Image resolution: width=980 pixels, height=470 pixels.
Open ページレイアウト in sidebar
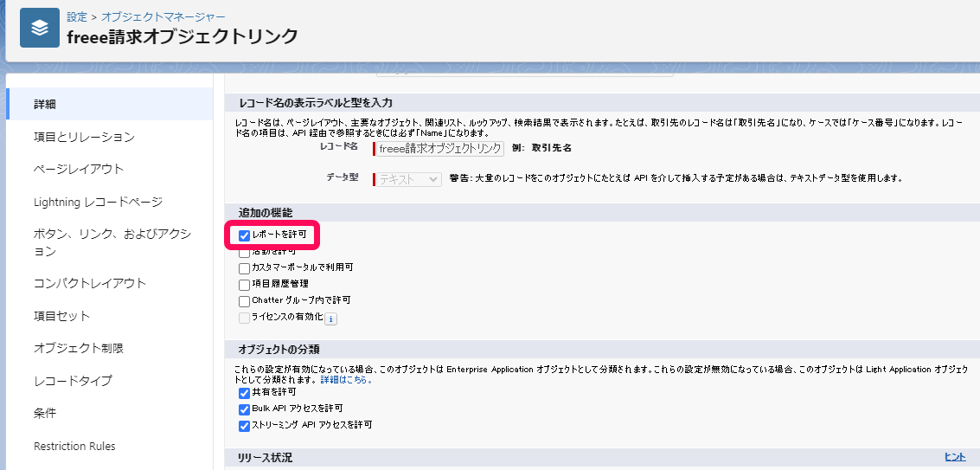coord(79,169)
